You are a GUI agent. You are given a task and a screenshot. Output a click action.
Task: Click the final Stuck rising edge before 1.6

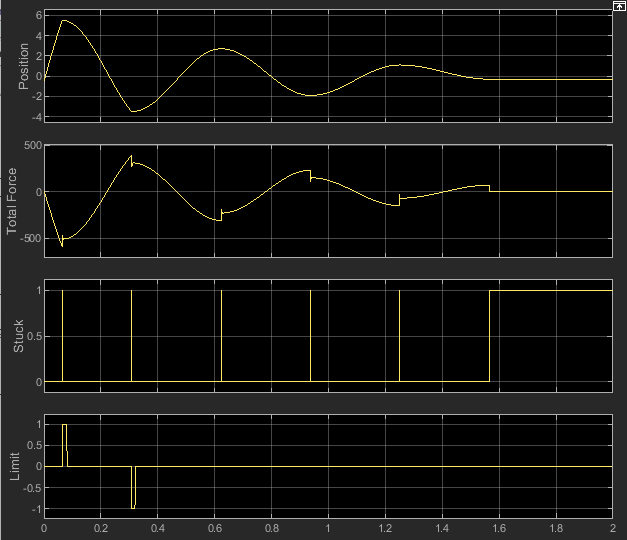click(x=489, y=336)
